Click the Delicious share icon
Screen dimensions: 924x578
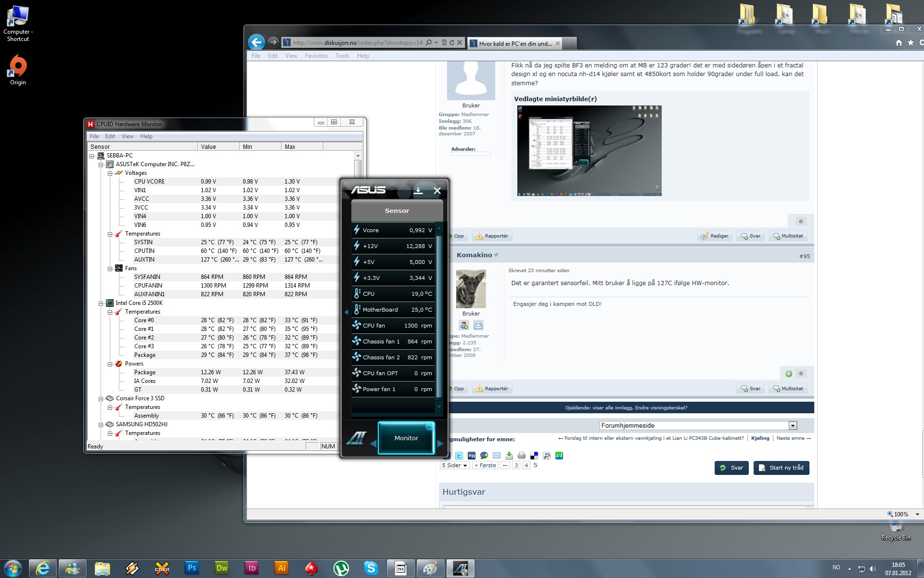[534, 455]
